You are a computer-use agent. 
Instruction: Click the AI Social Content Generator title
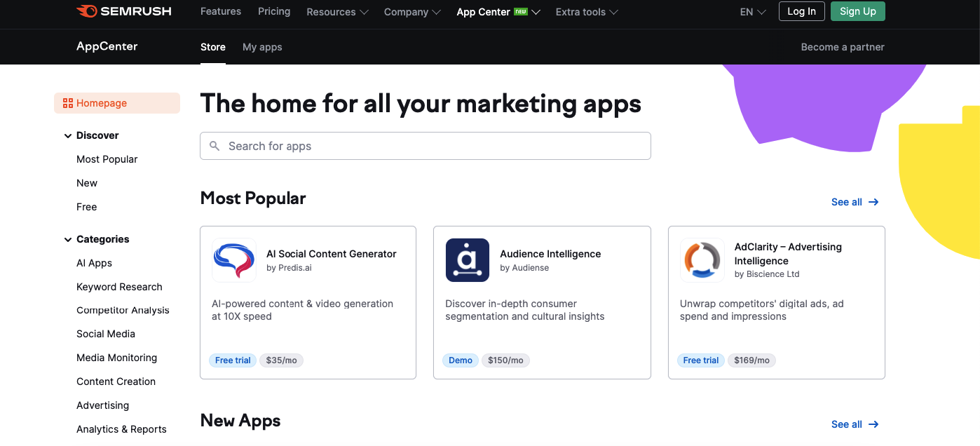tap(332, 254)
